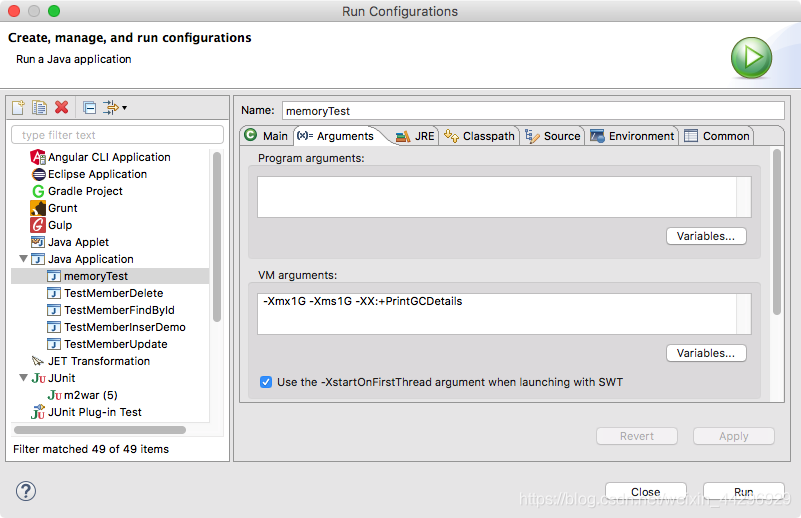Viewport: 801px width, 518px height.
Task: Select 'Angular CLI Application' in the tree
Action: click(109, 157)
